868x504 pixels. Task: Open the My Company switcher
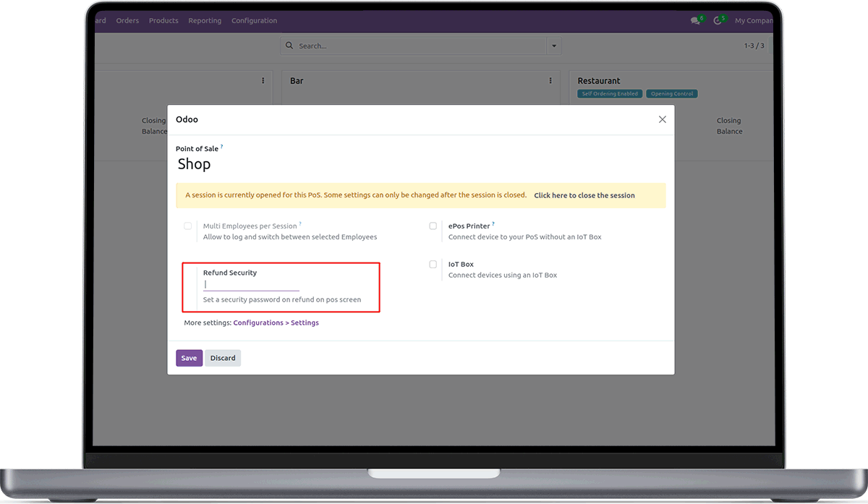[x=753, y=21]
